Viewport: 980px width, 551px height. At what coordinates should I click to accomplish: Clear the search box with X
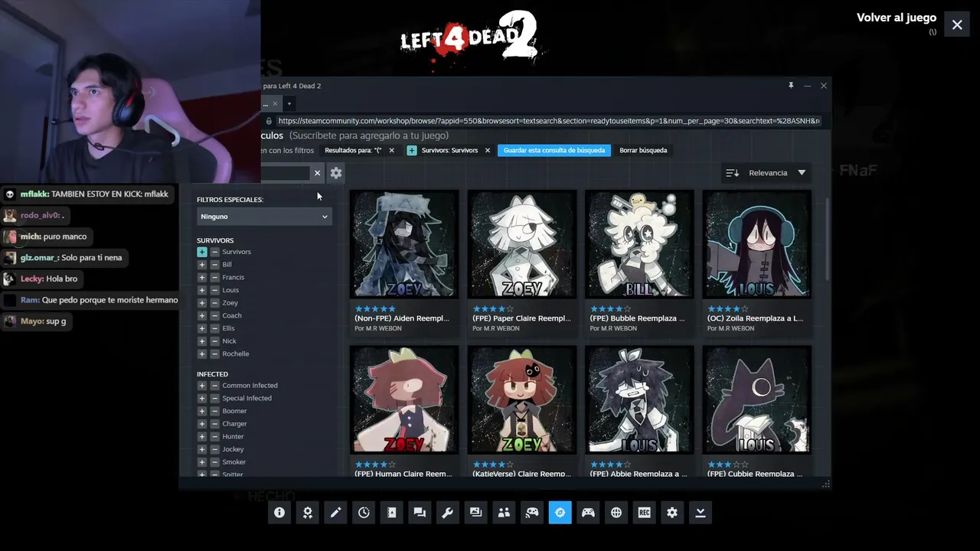pos(317,173)
